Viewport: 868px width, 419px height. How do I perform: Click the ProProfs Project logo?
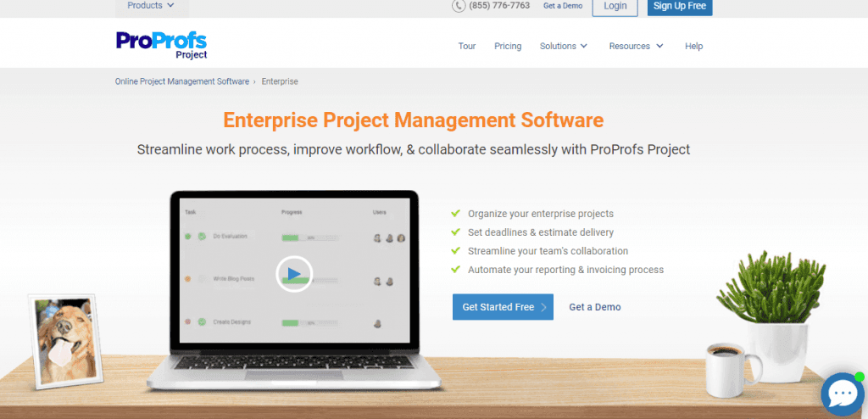tap(162, 45)
